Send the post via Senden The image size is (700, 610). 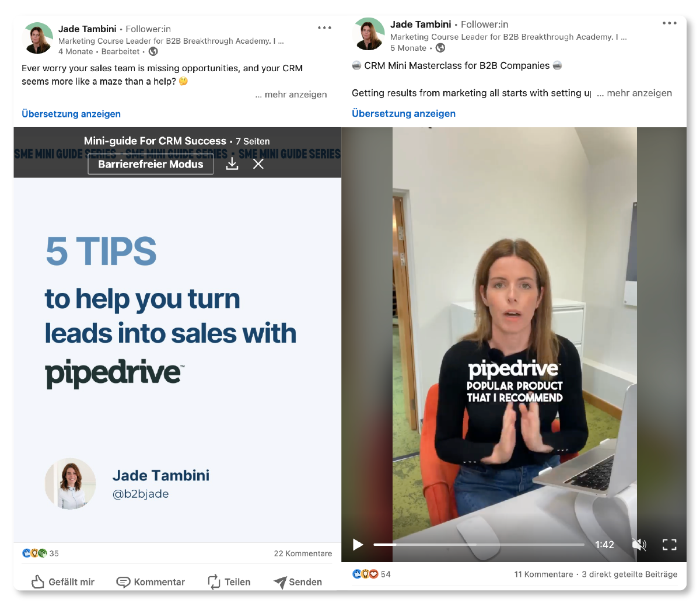click(297, 581)
